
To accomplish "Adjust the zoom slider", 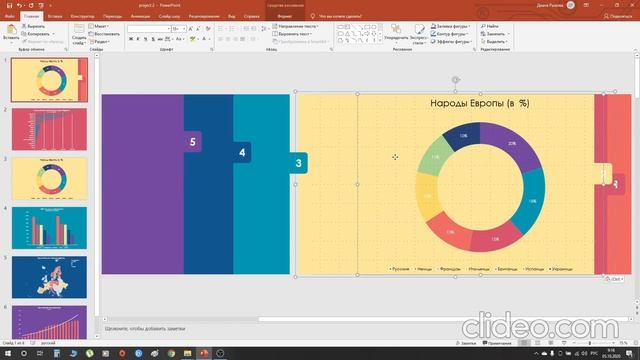I will [x=590, y=343].
